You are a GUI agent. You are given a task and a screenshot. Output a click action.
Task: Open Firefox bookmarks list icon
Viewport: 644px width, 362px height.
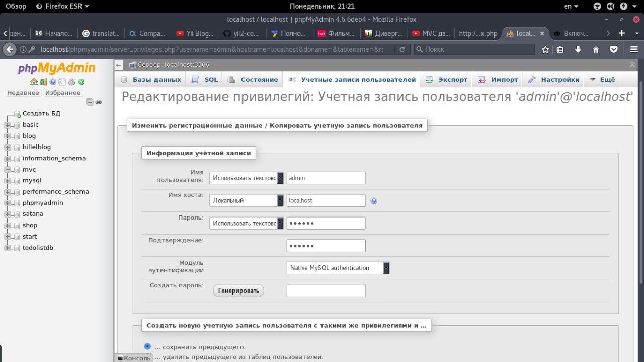[x=560, y=49]
